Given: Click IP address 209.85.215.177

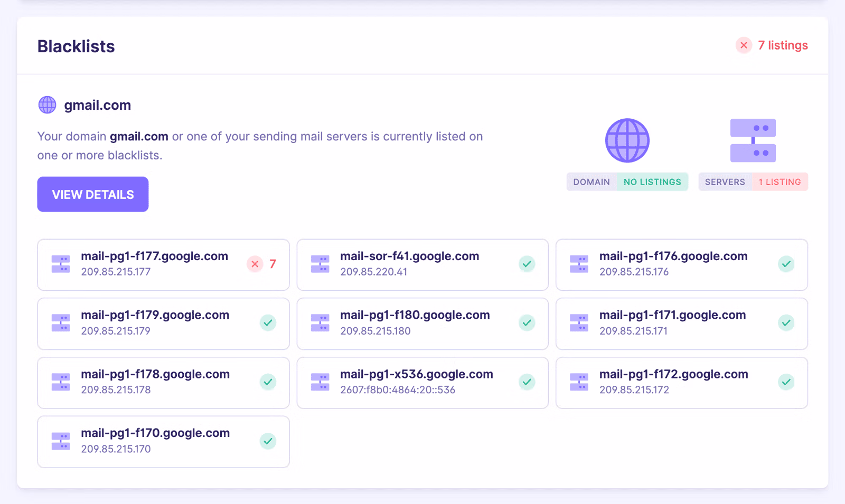Looking at the screenshot, I should (116, 272).
